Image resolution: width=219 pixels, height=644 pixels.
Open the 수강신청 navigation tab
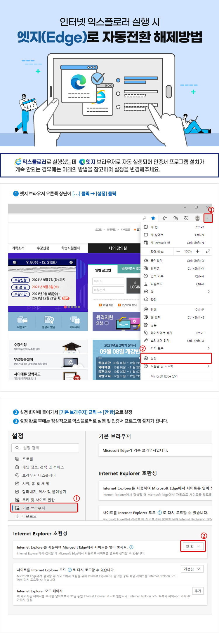click(43, 248)
